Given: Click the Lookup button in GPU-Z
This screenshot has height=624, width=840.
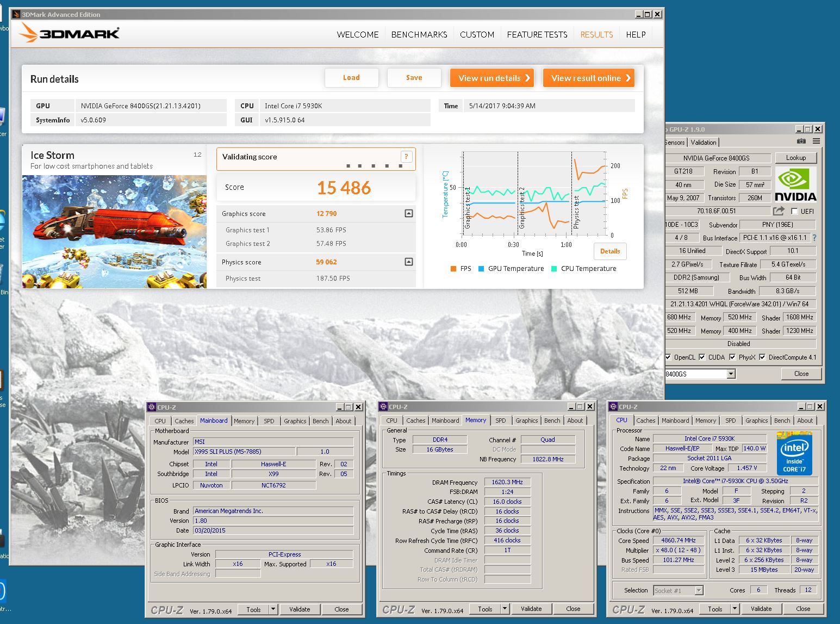Looking at the screenshot, I should click(x=795, y=158).
